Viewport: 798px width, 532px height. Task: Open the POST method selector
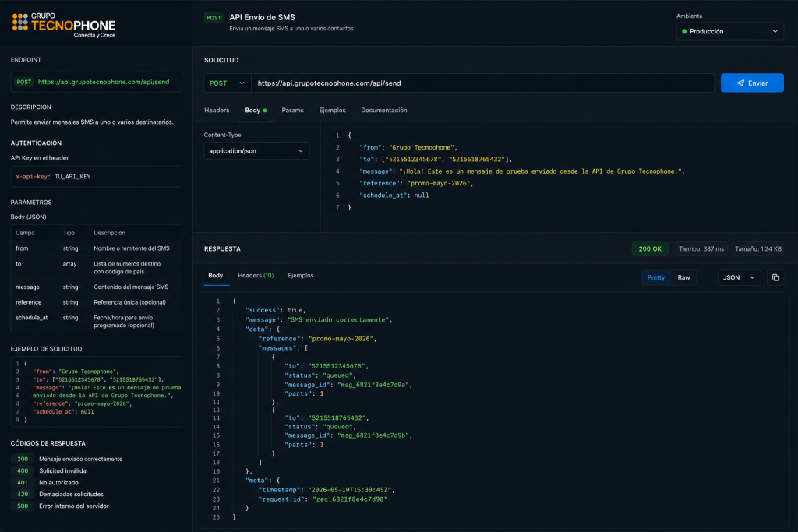click(227, 83)
